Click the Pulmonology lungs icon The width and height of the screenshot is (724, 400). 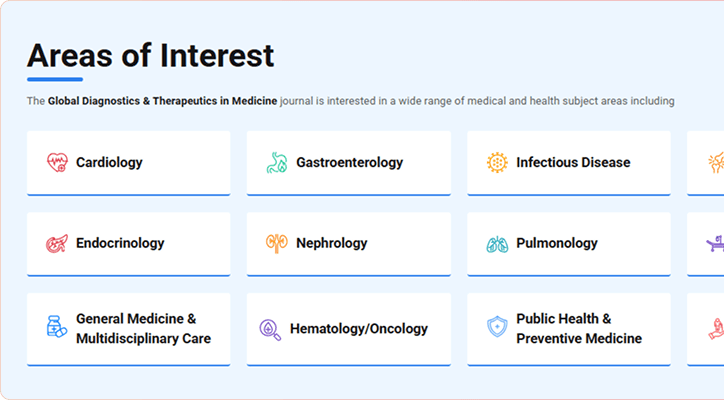pos(497,243)
